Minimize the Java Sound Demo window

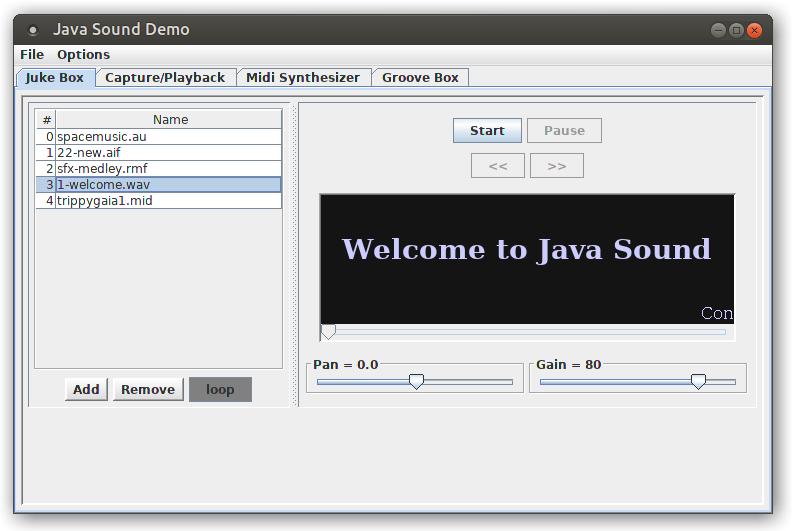(x=718, y=30)
